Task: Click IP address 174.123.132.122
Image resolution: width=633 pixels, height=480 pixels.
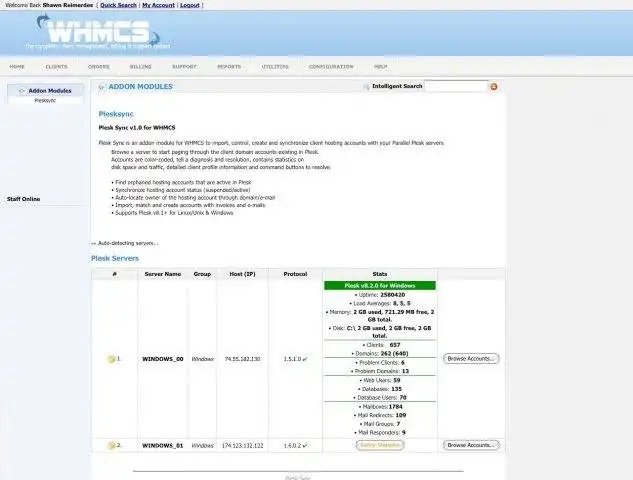Action: (x=242, y=446)
